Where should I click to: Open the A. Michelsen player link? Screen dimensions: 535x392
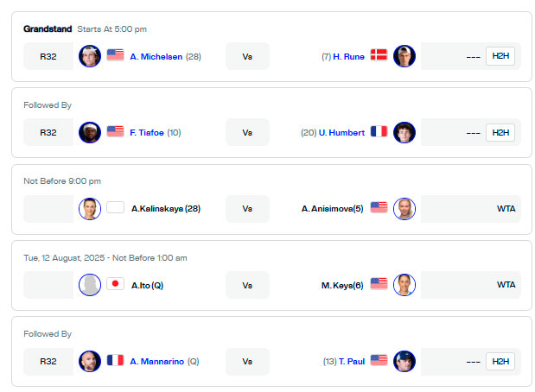point(156,57)
